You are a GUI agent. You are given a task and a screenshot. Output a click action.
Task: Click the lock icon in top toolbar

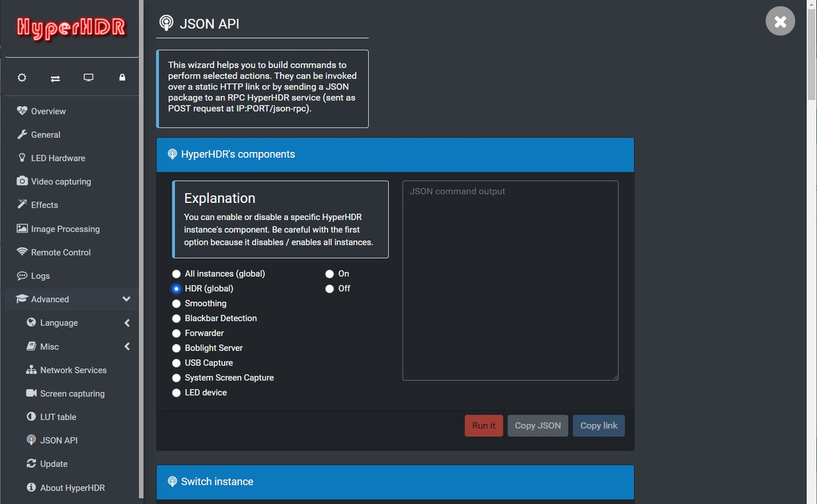[x=122, y=77]
